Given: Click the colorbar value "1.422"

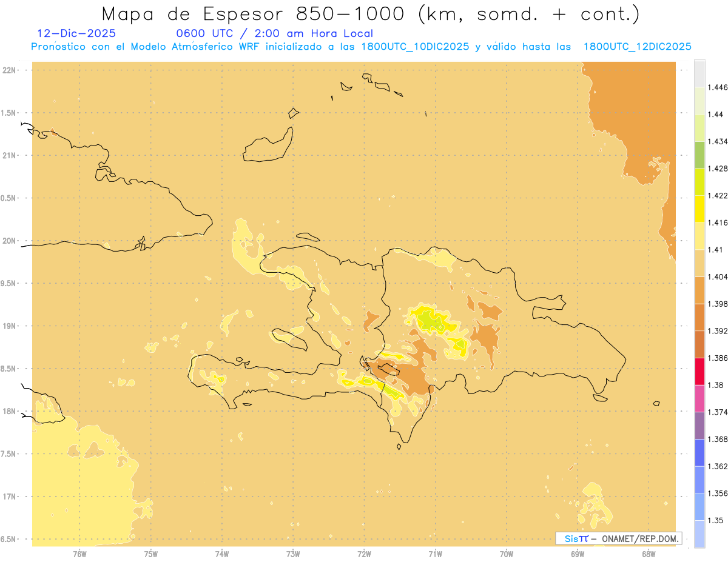Looking at the screenshot, I should pyautogui.click(x=718, y=195).
